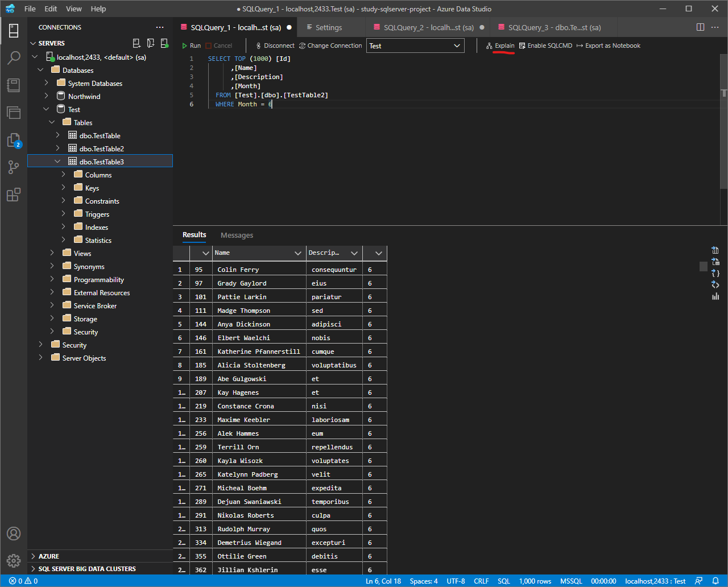Open Name column header dropdown

(298, 253)
